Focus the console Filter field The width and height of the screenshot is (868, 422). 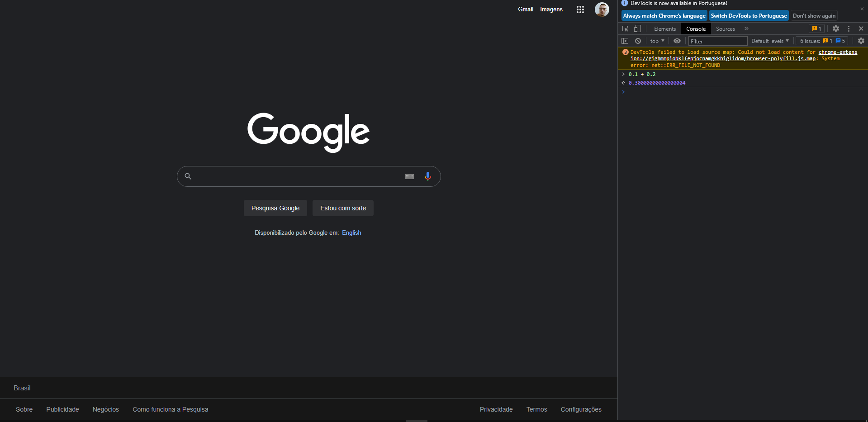coord(717,41)
